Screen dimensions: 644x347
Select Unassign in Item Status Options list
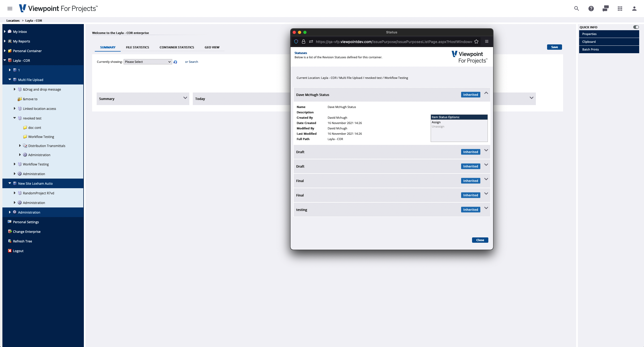[x=438, y=126]
